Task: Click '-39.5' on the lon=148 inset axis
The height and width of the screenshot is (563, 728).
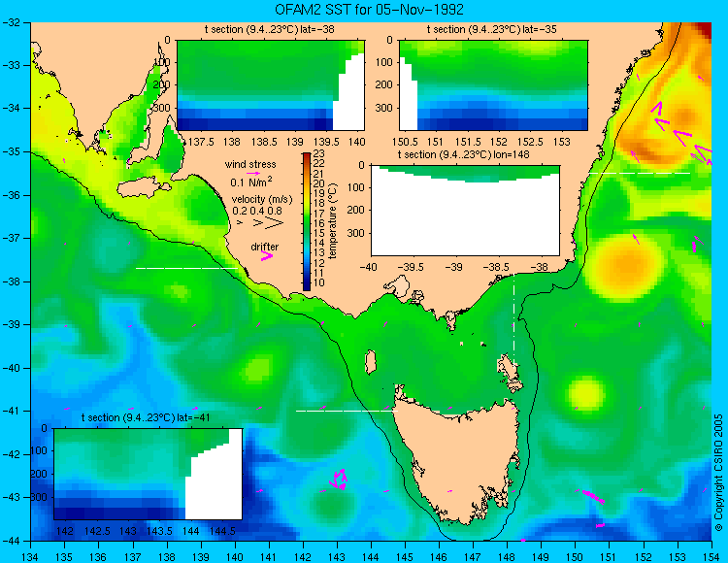Action: tap(411, 267)
